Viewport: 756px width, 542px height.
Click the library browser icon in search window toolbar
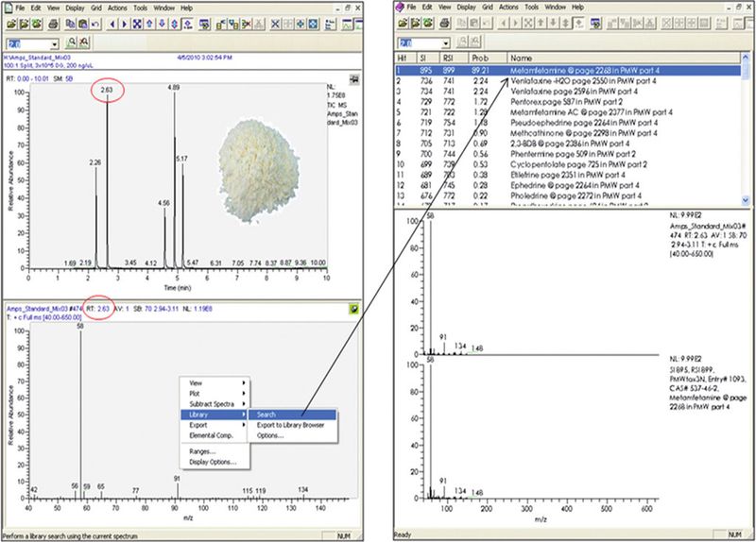pyautogui.click(x=596, y=23)
